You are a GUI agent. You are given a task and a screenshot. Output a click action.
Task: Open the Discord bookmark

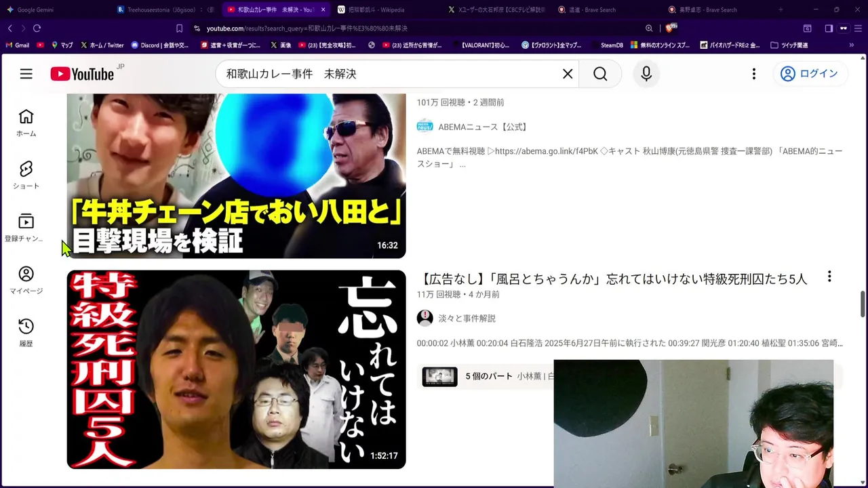click(160, 45)
